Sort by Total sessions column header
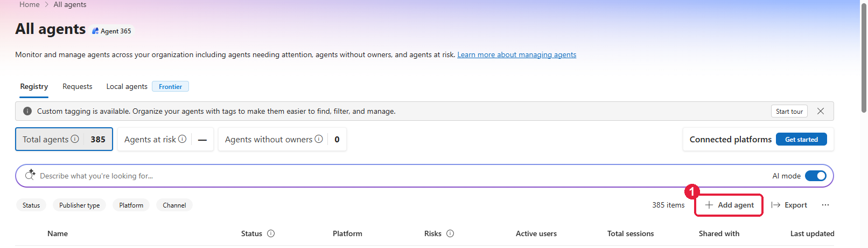This screenshot has height=248, width=868. coord(631,233)
